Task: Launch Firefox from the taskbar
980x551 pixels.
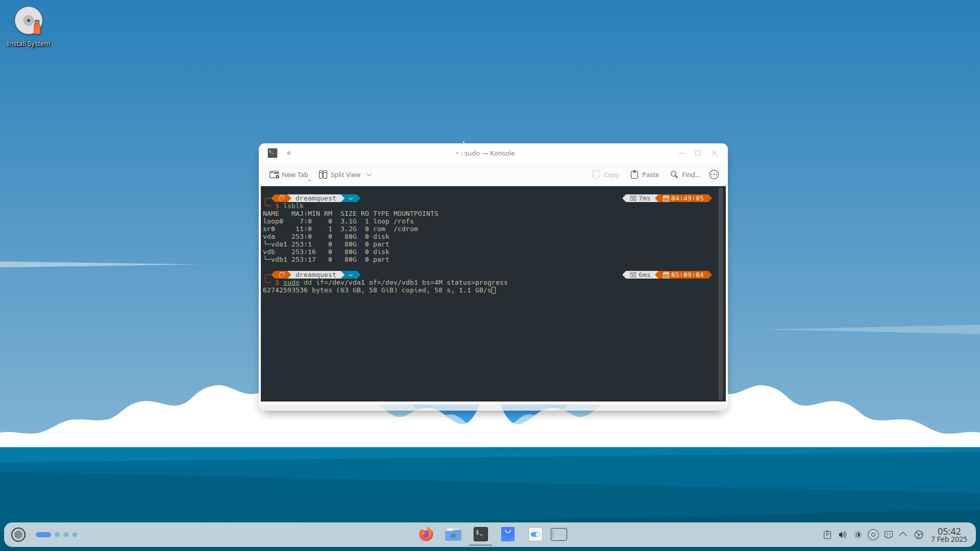Action: point(426,534)
